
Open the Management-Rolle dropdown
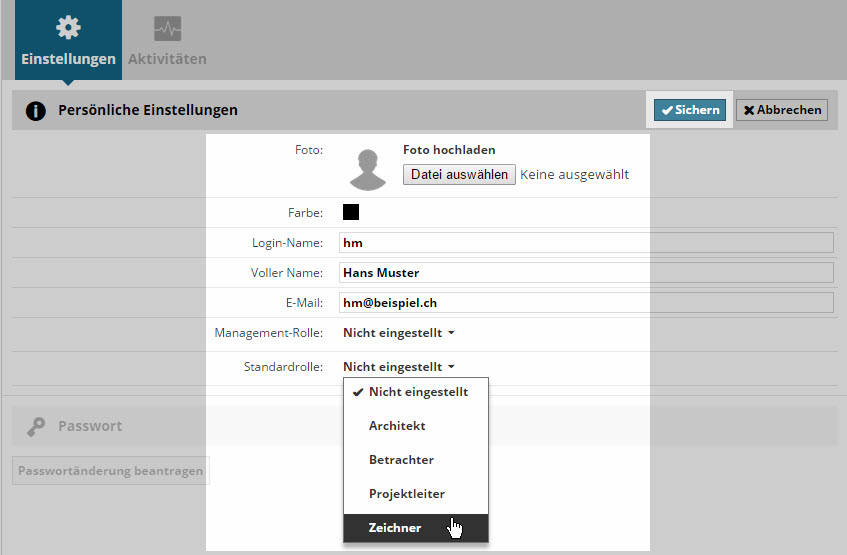pyautogui.click(x=399, y=333)
